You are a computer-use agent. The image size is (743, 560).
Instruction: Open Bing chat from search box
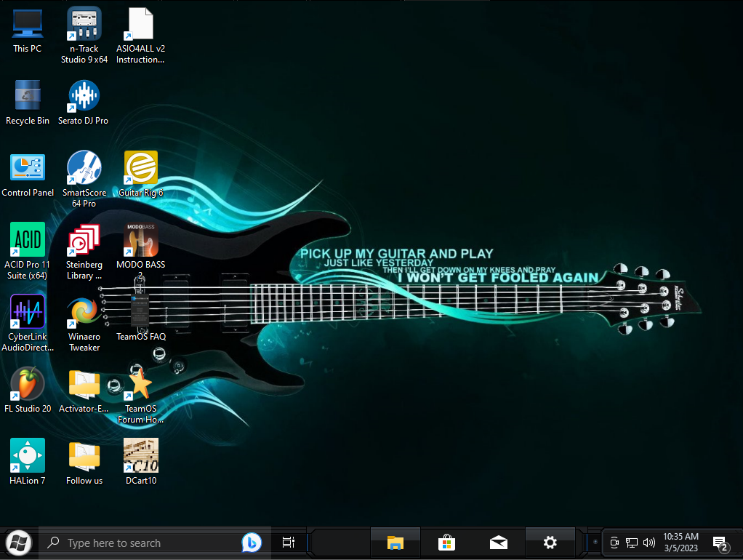click(x=252, y=543)
